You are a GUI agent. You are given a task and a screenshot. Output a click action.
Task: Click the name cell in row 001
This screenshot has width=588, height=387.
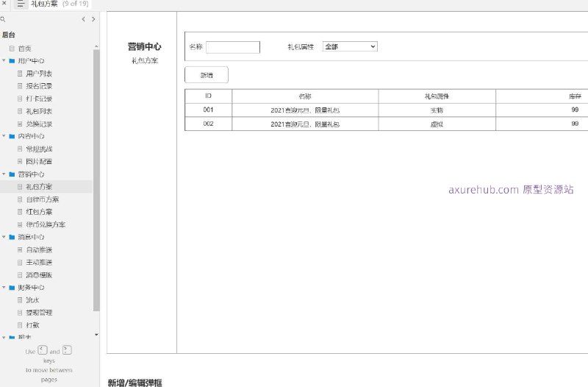click(x=305, y=110)
